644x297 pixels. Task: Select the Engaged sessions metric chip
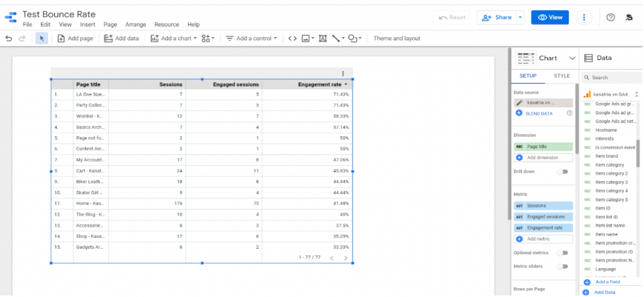click(543, 217)
